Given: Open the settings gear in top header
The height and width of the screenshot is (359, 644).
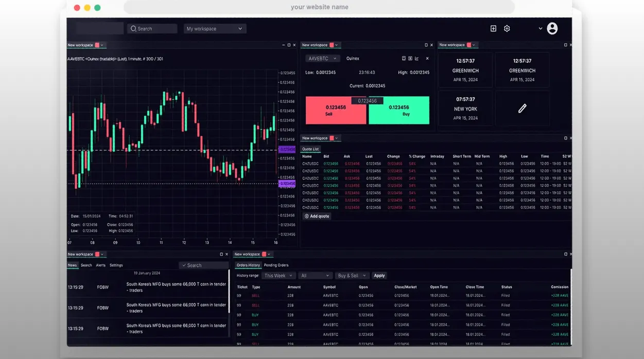Looking at the screenshot, I should pyautogui.click(x=507, y=29).
